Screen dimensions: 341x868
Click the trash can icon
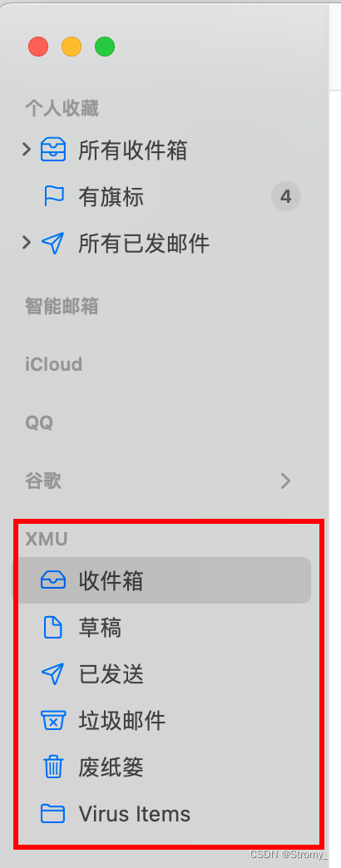click(53, 767)
